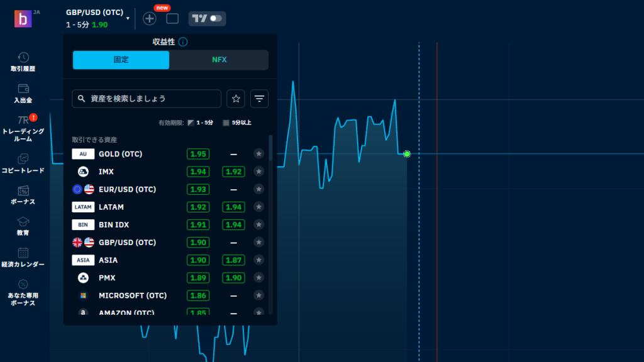Show favorites with star filter button
Screen dimensions: 644x362
236,99
